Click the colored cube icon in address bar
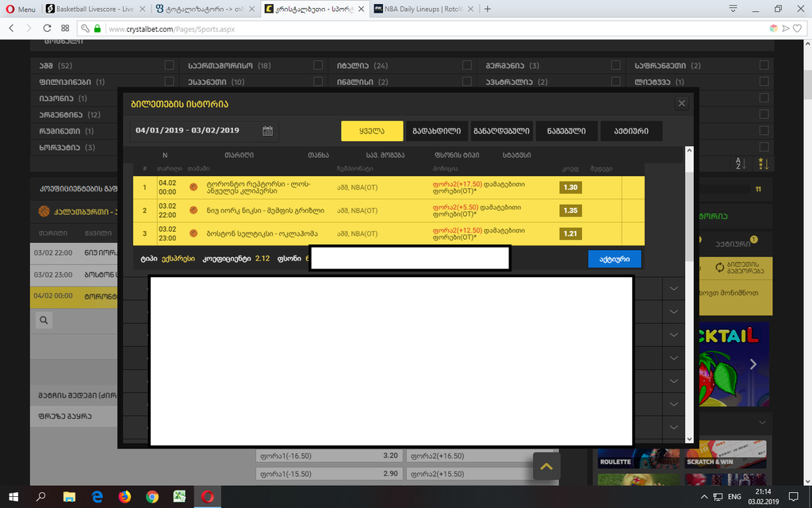The height and width of the screenshot is (508, 812). 774,29
